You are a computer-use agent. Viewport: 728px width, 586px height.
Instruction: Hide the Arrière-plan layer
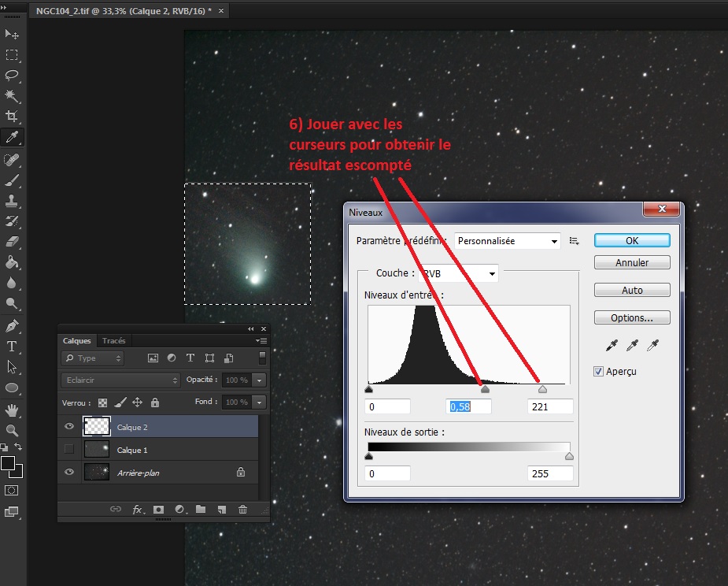pos(69,472)
